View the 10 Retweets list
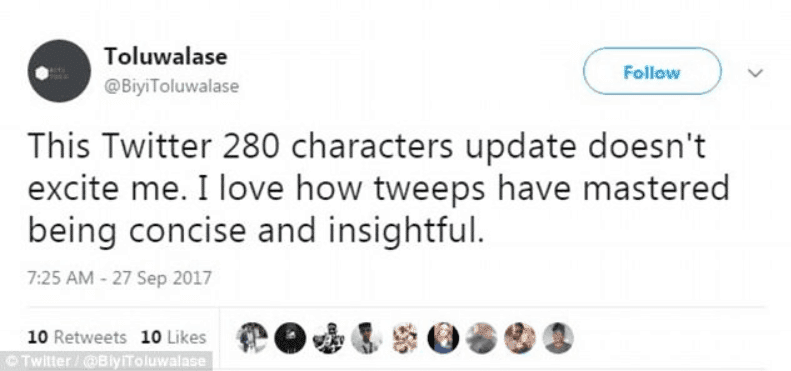The width and height of the screenshot is (791, 371). pos(77,337)
